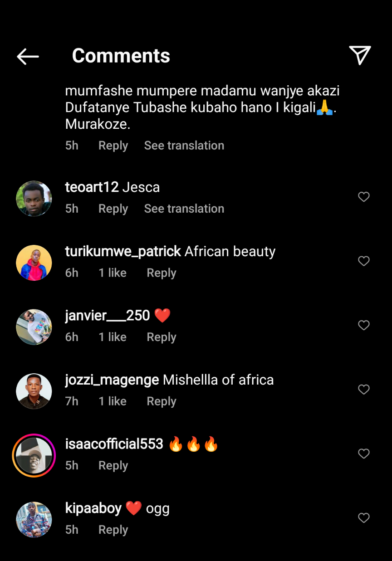Reply to kipaaboy's comment
392x561 pixels.
click(x=113, y=530)
